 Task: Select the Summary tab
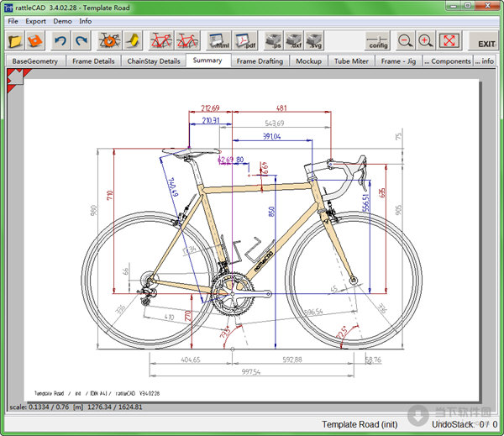point(207,60)
